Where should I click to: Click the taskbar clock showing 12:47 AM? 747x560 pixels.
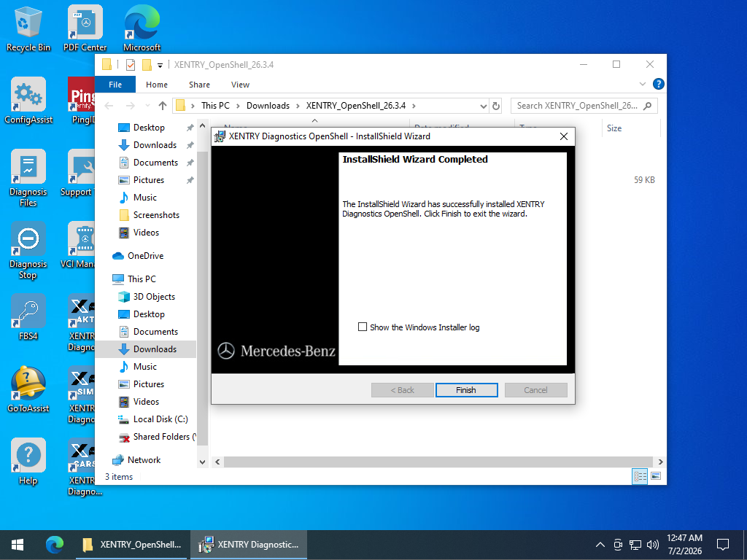tap(684, 544)
